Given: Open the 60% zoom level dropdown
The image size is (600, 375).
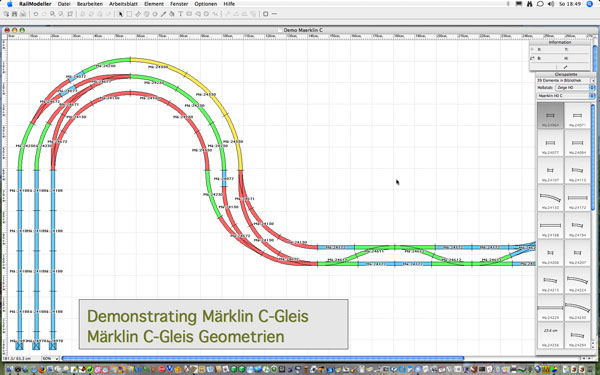Looking at the screenshot, I should [51, 359].
